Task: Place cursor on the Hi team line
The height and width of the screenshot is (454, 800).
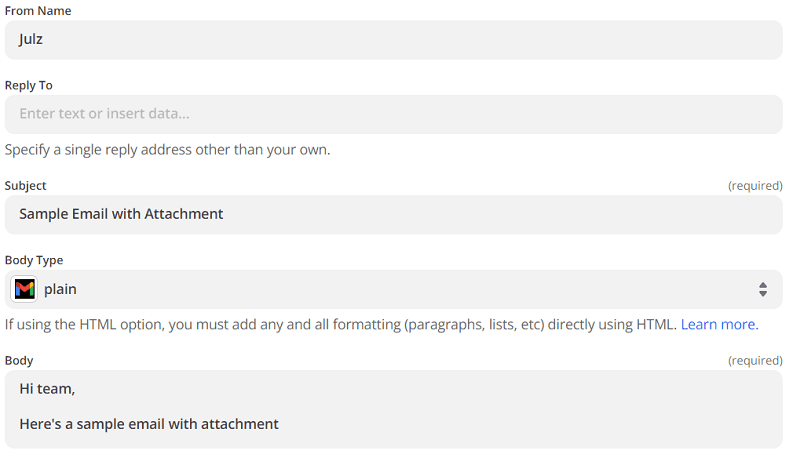Action: 47,389
